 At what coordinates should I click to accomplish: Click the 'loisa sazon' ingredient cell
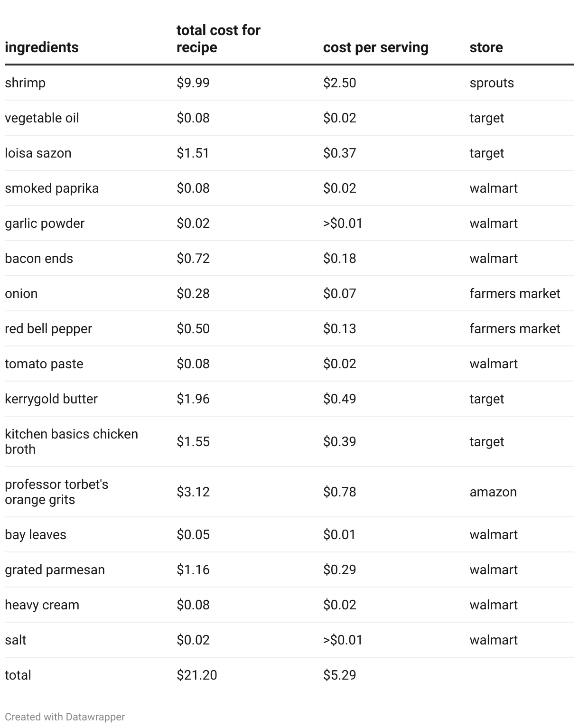(38, 153)
